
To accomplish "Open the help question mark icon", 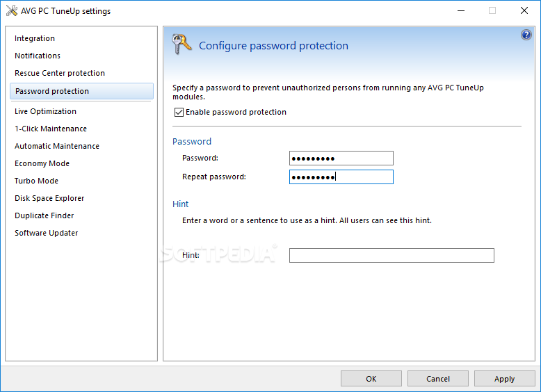I will 526,35.
